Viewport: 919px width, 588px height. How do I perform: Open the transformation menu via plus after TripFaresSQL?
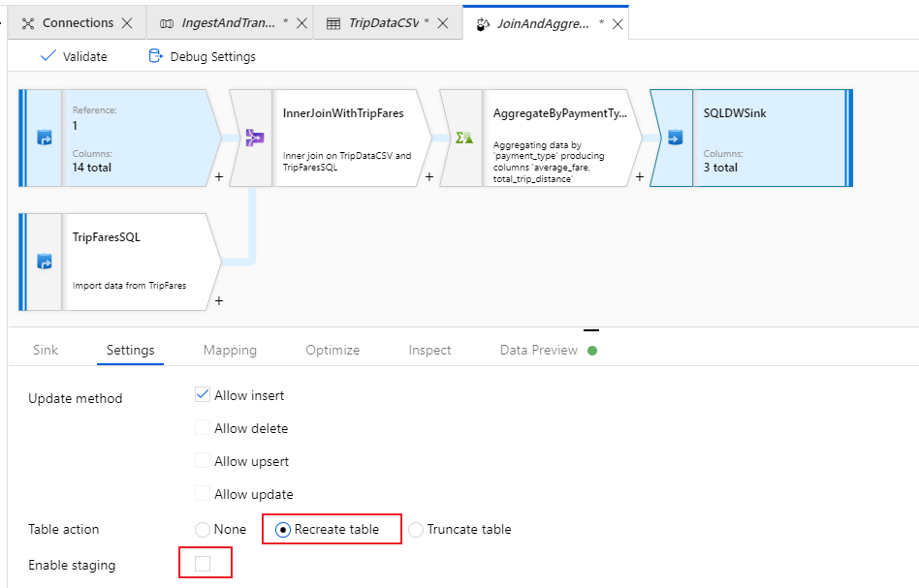pos(218,302)
